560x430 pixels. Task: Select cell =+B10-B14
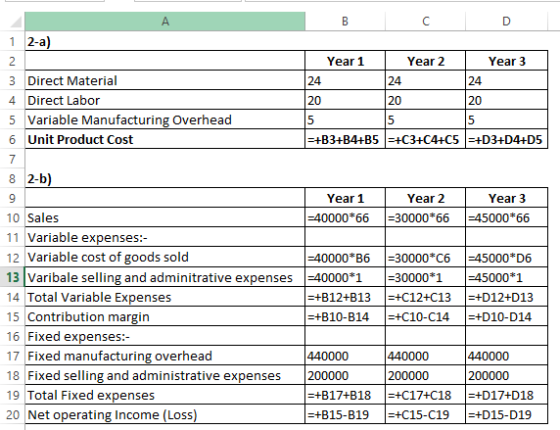tap(345, 316)
